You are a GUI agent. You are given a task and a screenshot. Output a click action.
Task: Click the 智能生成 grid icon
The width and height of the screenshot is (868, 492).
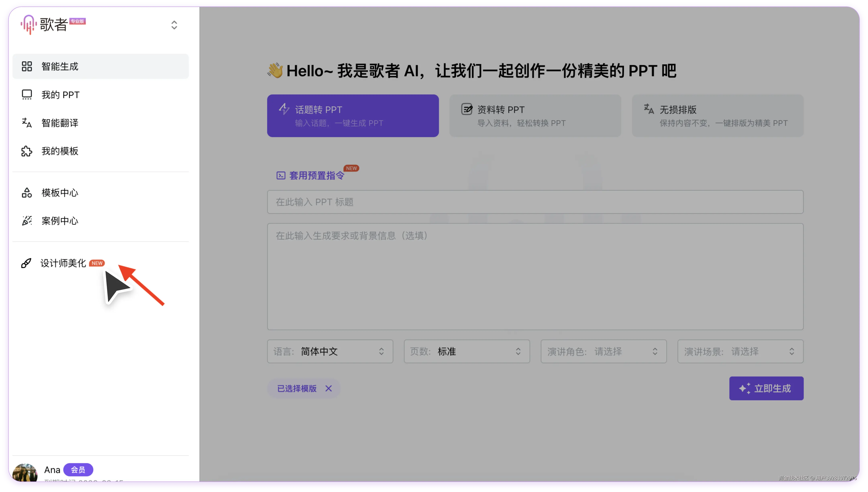pos(27,66)
